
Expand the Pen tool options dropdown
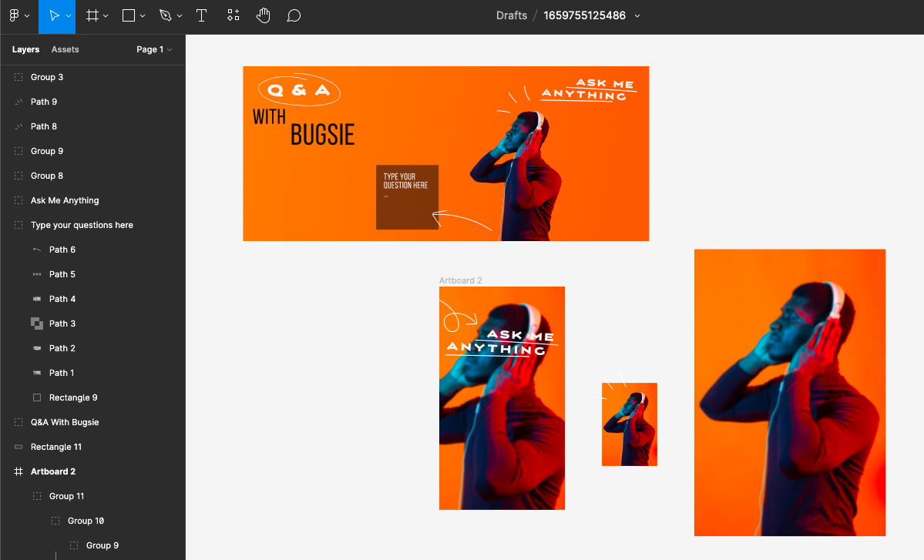click(x=179, y=15)
